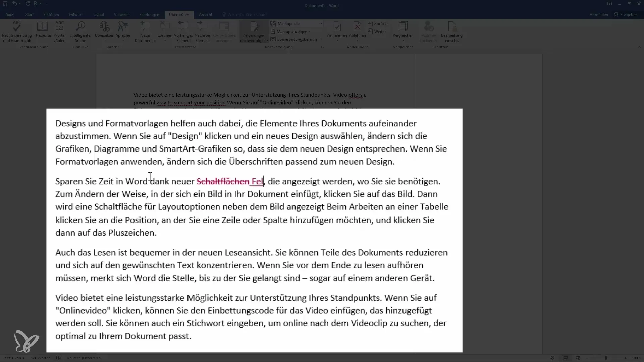Start Intelligente Suche
644x362 pixels.
pos(80,32)
